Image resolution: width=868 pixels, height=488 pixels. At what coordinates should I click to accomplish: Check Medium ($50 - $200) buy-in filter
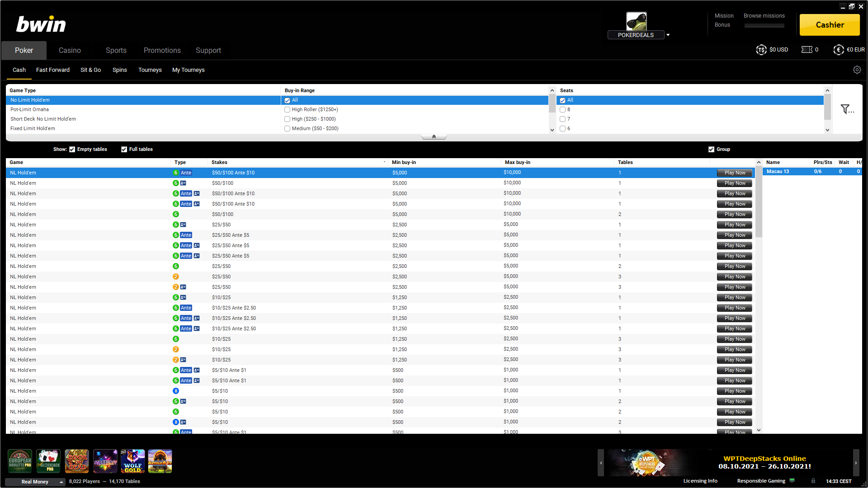point(287,128)
